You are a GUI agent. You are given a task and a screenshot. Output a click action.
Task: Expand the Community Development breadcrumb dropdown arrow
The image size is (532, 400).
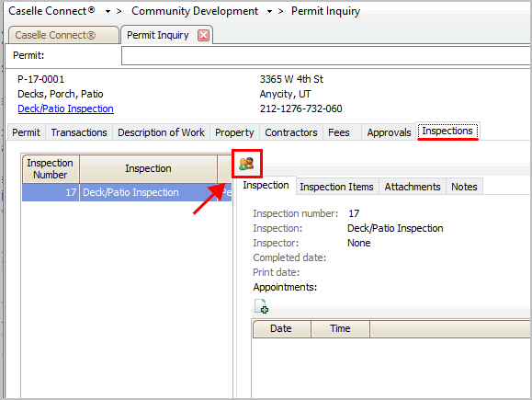[270, 12]
